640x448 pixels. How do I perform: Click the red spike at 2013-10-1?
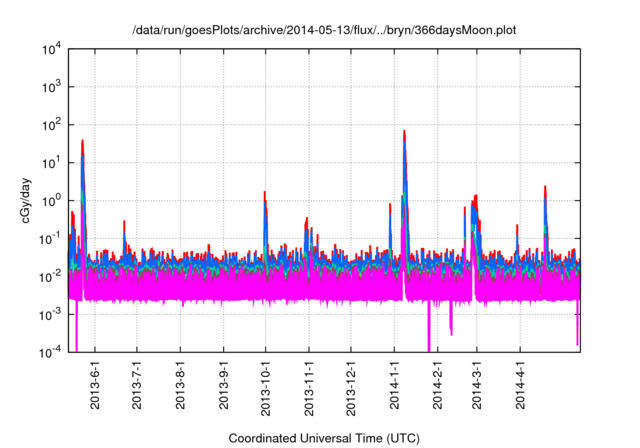point(265,195)
